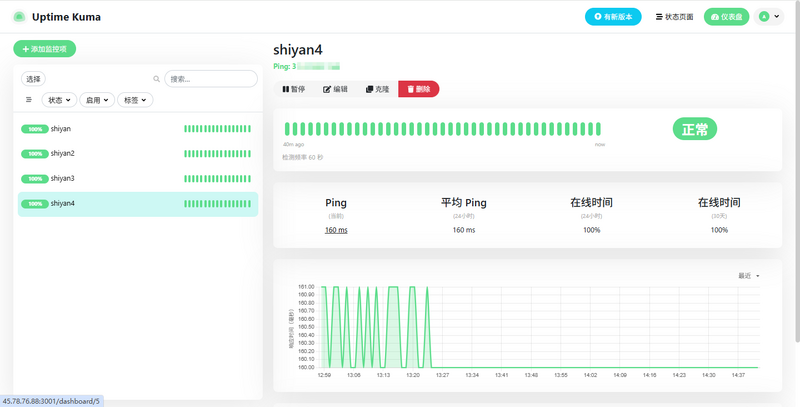Expand the 状态 filter dropdown
Image resolution: width=800 pixels, height=407 pixels.
coord(60,100)
